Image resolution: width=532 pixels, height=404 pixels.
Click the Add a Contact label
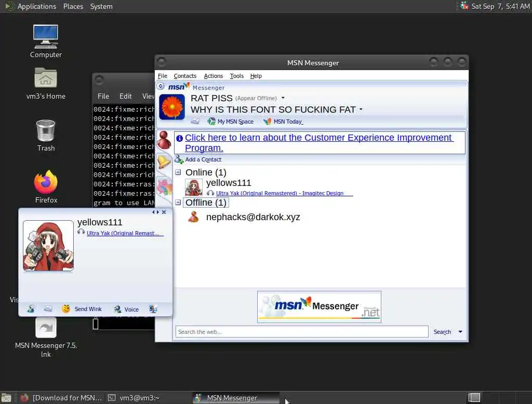click(x=203, y=159)
